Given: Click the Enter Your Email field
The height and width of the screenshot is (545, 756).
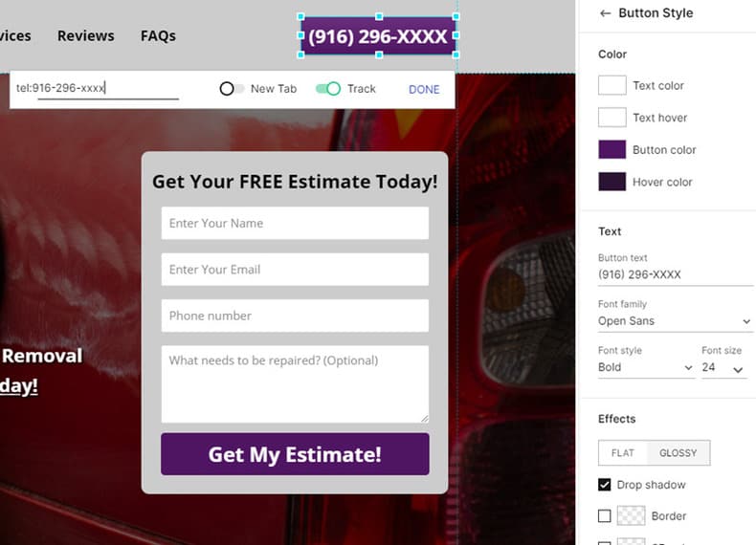Looking at the screenshot, I should 295,270.
